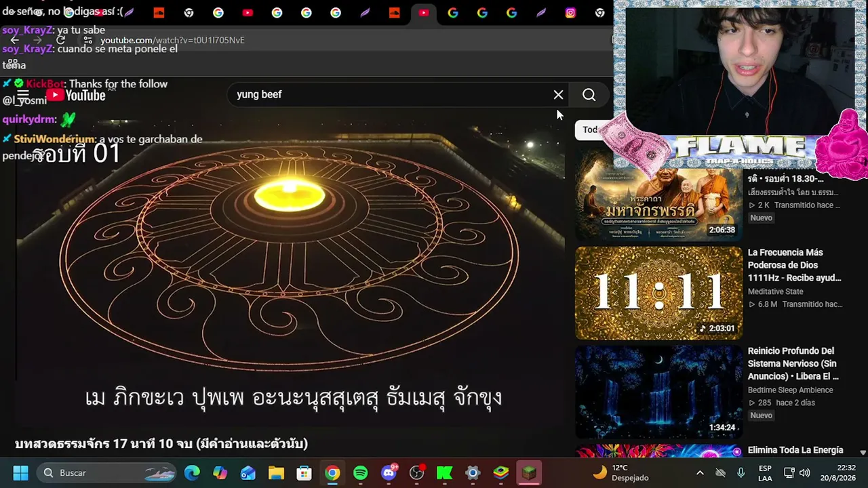Switch to Chrome on the taskbar
Screen dimensions: 868x488
(332, 472)
